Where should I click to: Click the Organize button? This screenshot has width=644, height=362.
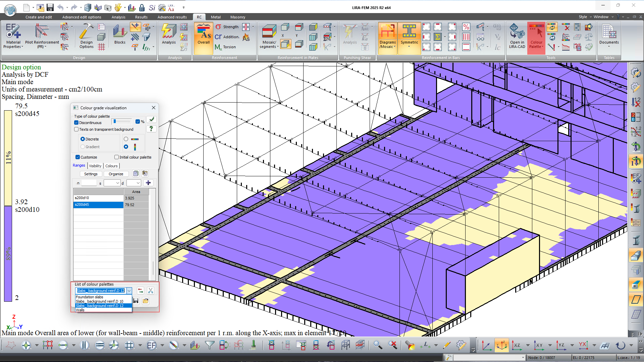(x=116, y=174)
